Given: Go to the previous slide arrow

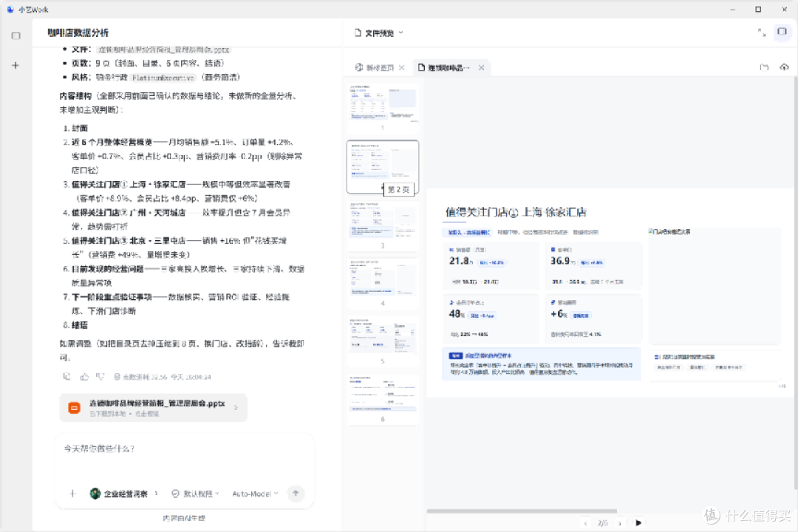Looking at the screenshot, I should 586,523.
